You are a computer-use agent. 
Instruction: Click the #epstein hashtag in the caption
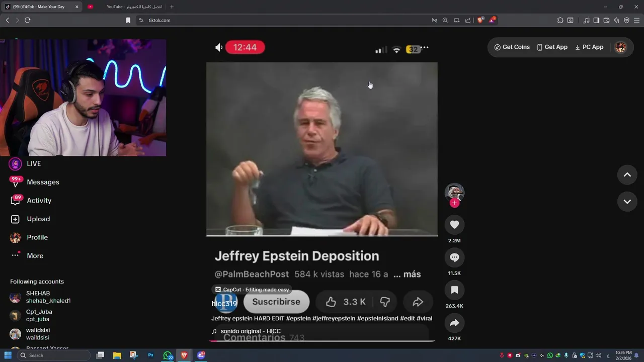(298, 319)
